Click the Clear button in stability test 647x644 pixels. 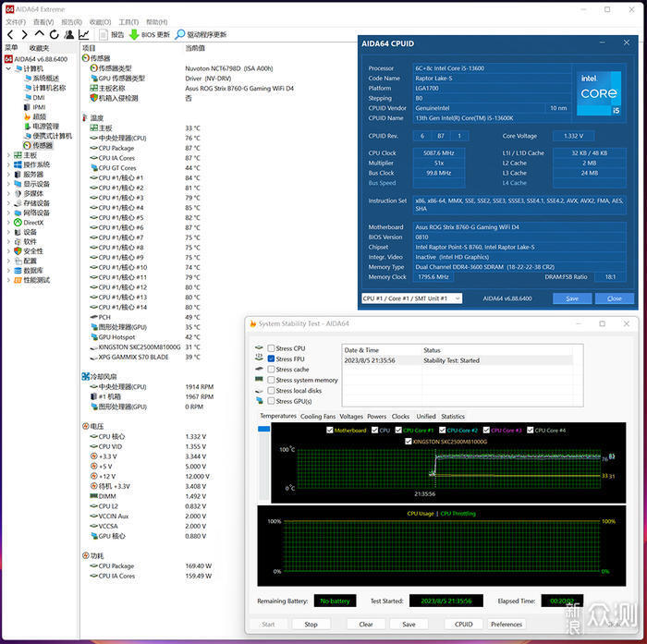click(366, 625)
